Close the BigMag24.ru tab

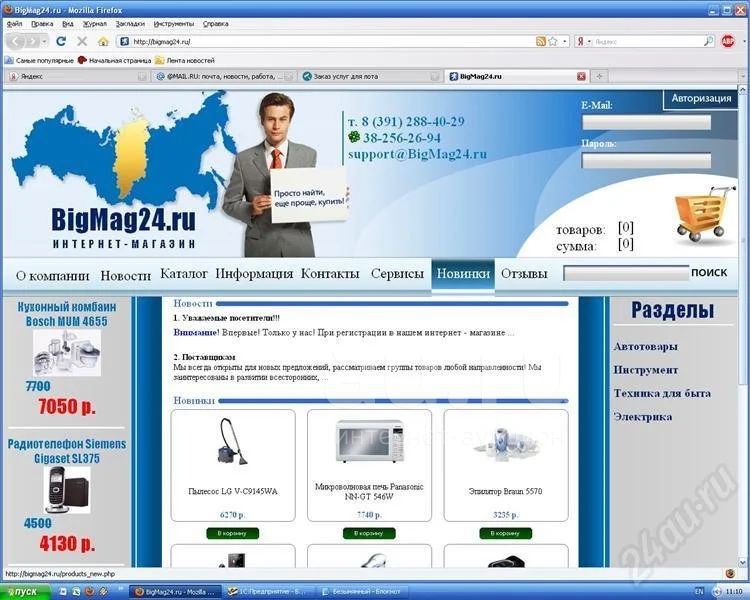tap(581, 76)
